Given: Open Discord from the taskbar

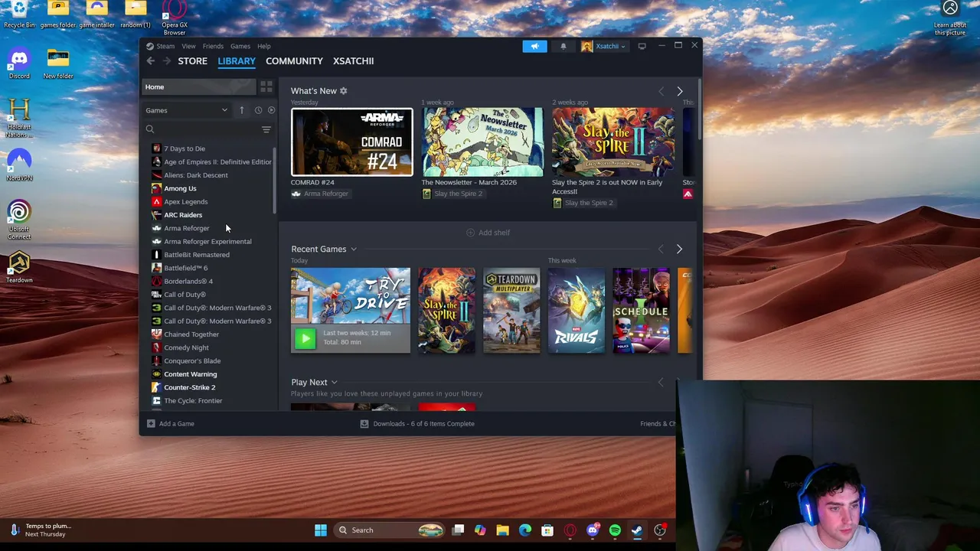Looking at the screenshot, I should [x=593, y=530].
